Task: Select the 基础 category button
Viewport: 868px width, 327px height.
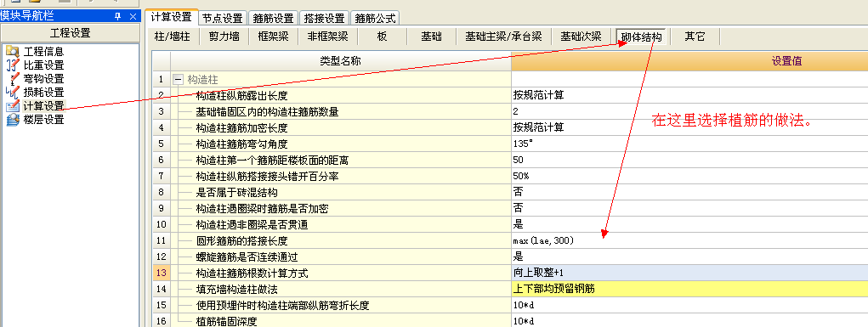Action: 431,37
